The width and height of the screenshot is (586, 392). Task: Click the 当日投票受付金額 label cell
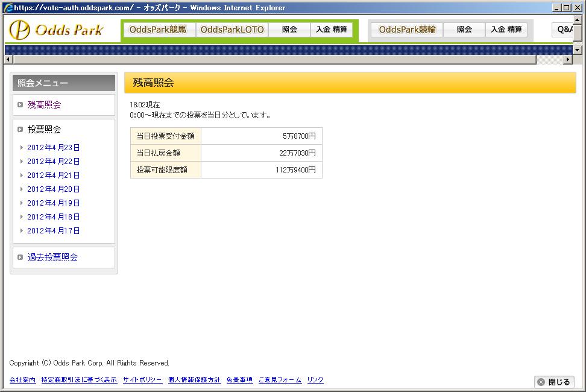click(x=166, y=136)
